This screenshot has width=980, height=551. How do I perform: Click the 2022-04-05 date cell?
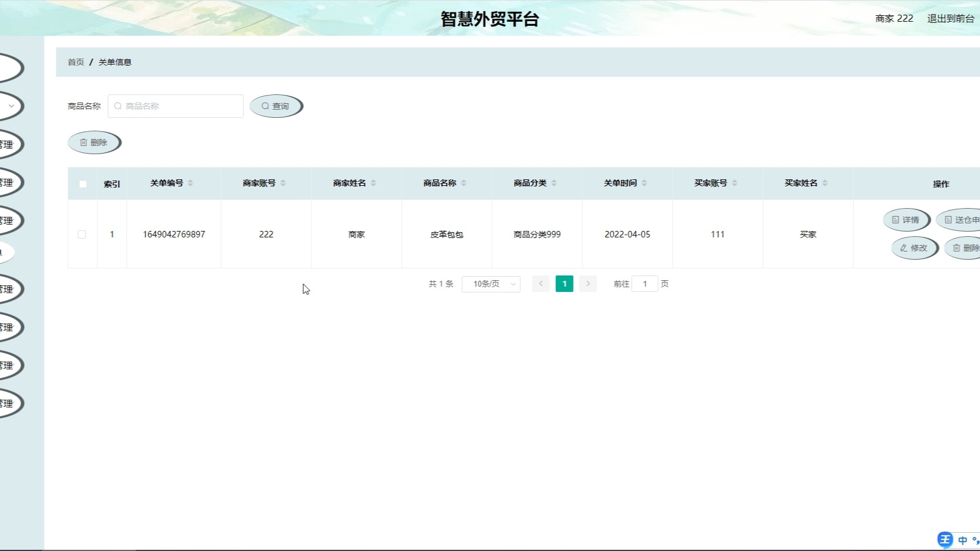coord(628,234)
